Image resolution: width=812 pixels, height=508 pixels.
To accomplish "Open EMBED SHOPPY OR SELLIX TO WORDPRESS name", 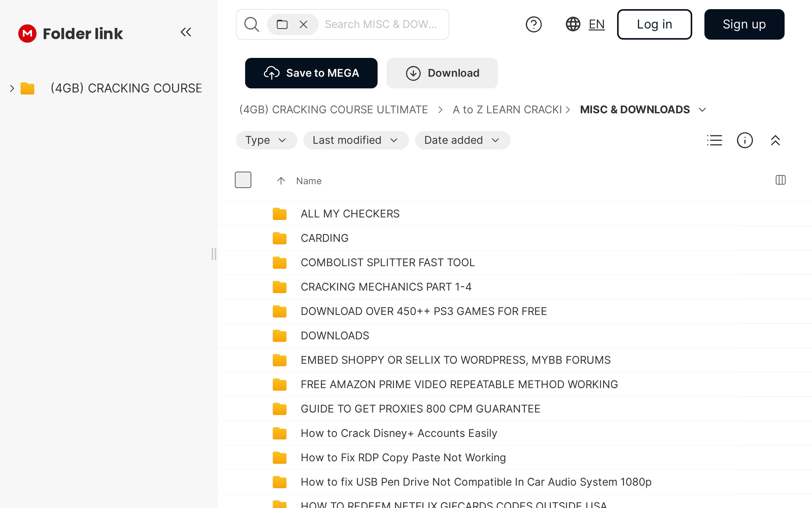I will point(455,360).
